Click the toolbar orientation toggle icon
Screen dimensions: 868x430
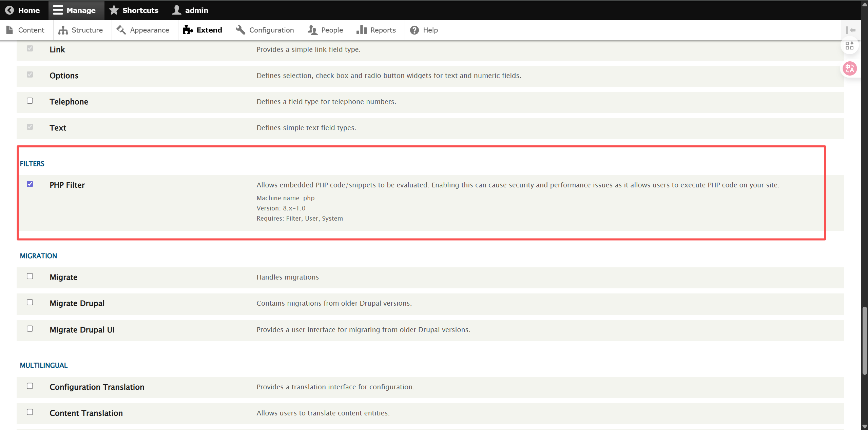pos(850,30)
